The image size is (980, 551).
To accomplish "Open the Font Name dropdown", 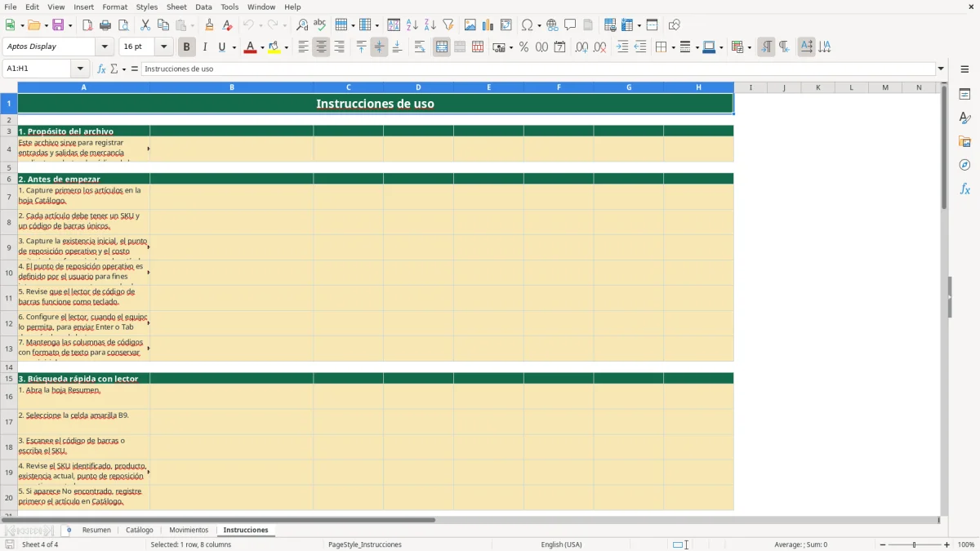I will [x=105, y=47].
